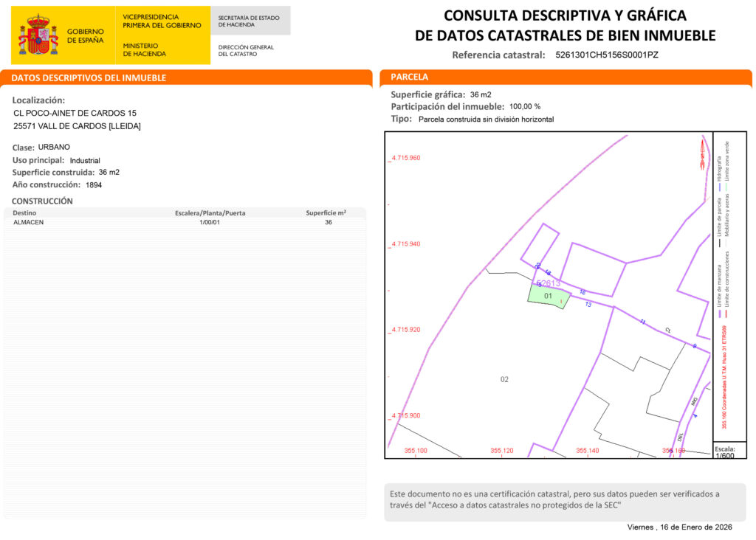Click the 'Superficie m²' column header
The width and height of the screenshot is (756, 540).
tap(326, 212)
